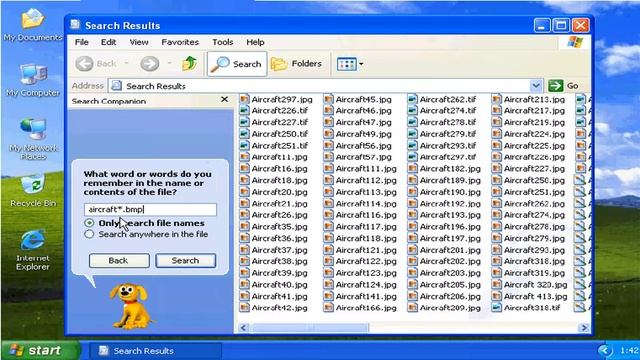The width and height of the screenshot is (640, 360).
Task: Select Aircraft45.jpg file icon
Action: pyautogui.click(x=328, y=99)
